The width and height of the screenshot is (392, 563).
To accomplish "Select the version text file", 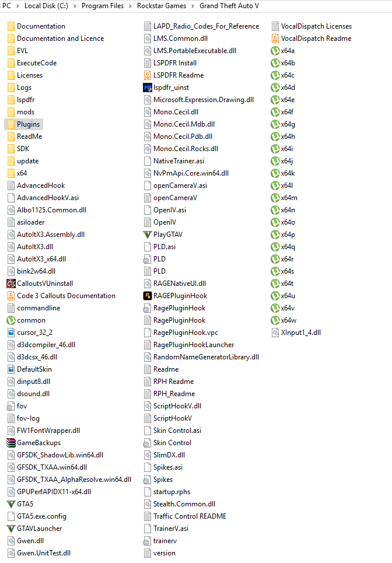I will coord(160,553).
